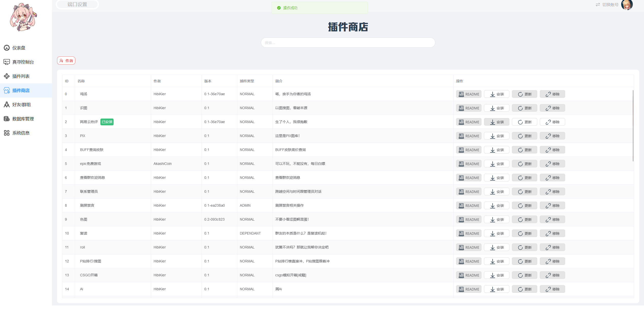Open the 好友/群组 friends icon
Image resolution: width=644 pixels, height=309 pixels.
(x=7, y=104)
